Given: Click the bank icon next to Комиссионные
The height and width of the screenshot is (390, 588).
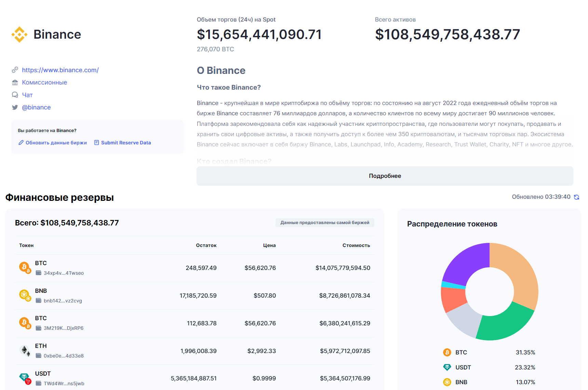Looking at the screenshot, I should click(x=15, y=82).
